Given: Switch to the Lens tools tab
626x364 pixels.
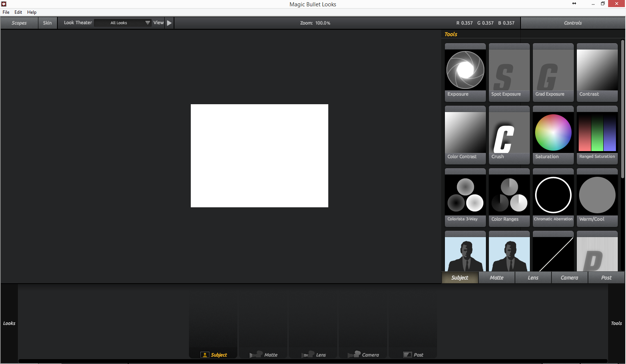Looking at the screenshot, I should click(533, 278).
